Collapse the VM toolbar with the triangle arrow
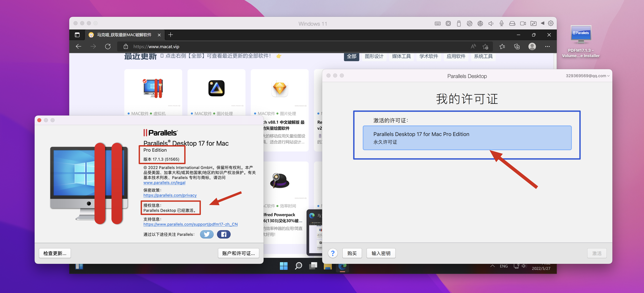 click(542, 23)
